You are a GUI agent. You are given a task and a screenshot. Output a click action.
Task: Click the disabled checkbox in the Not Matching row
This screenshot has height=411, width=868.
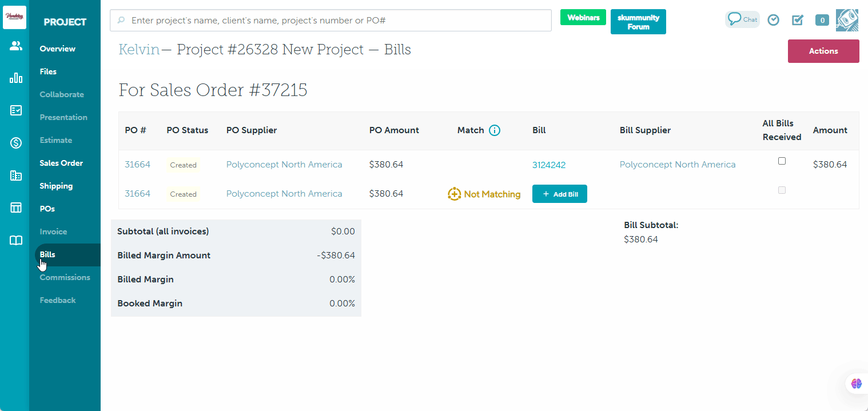tap(782, 190)
